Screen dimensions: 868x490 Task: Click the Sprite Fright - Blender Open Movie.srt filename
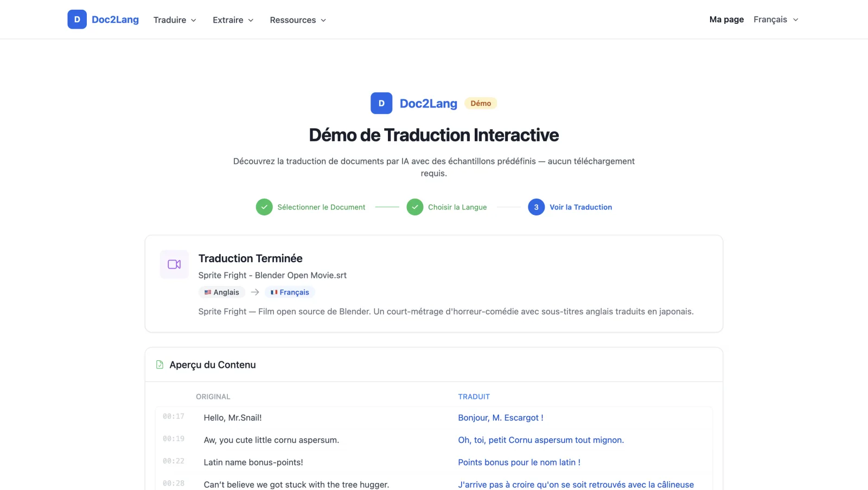(272, 275)
